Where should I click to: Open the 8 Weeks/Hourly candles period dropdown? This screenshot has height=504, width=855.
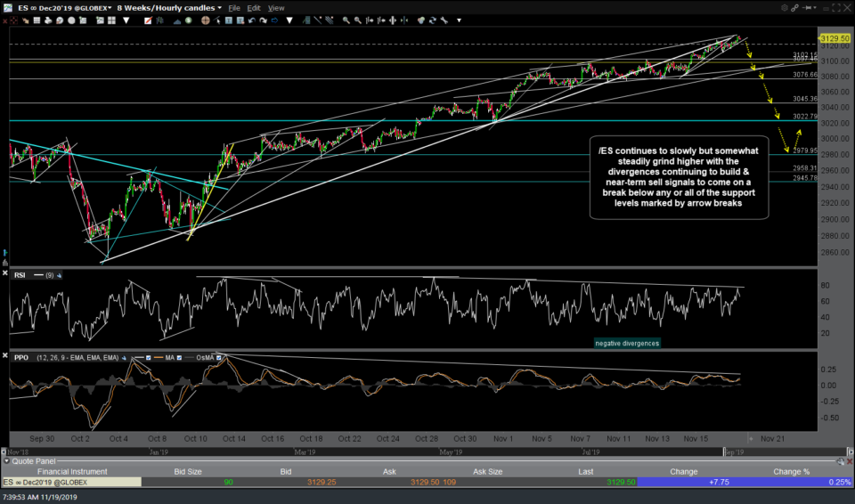click(169, 8)
